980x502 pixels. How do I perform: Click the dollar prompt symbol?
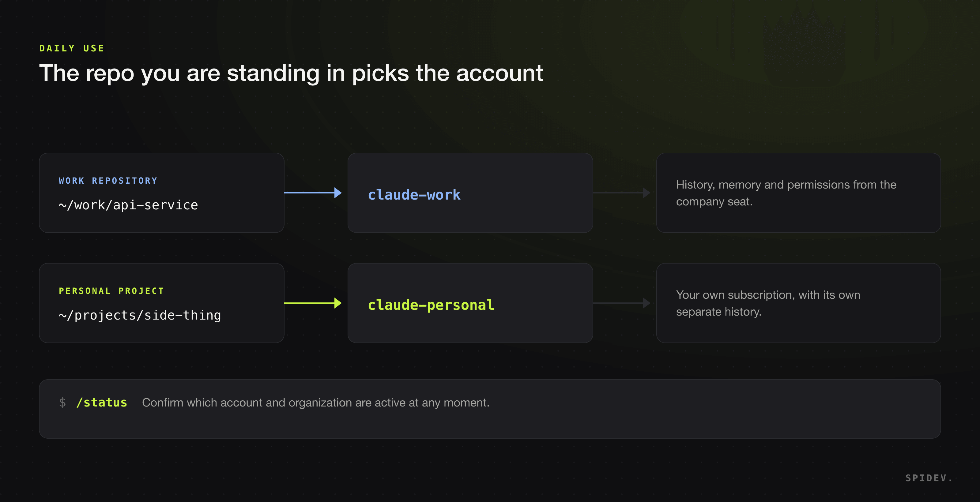[x=63, y=402]
